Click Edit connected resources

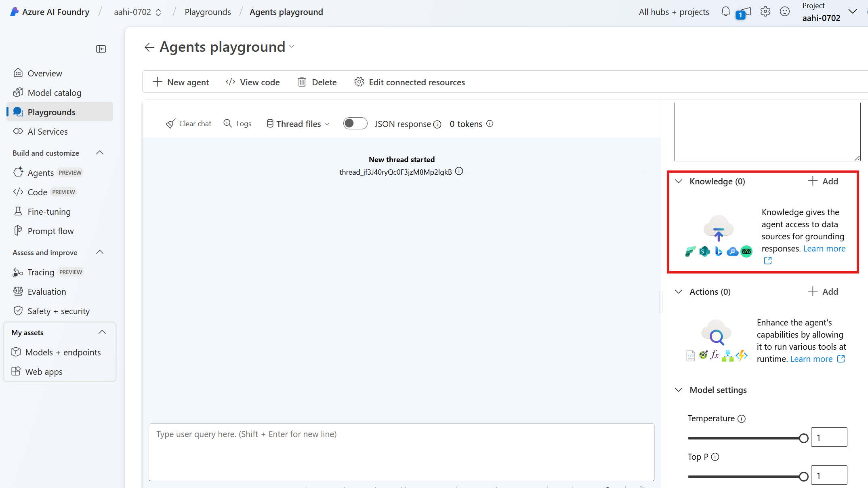[410, 82]
